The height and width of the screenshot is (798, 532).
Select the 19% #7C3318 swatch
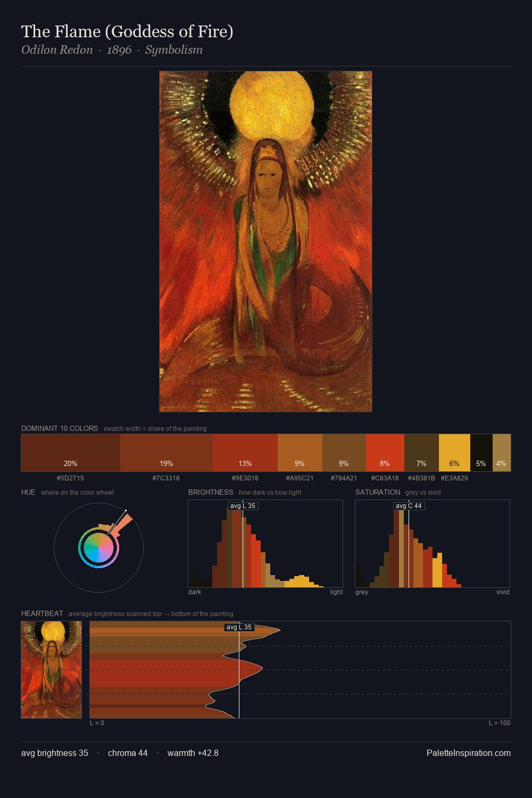(x=167, y=453)
